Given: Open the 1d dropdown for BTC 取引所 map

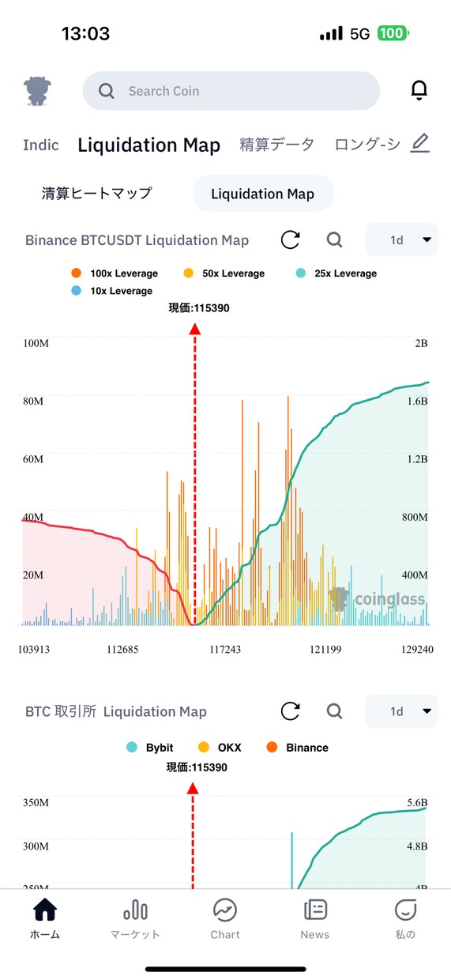Looking at the screenshot, I should [401, 711].
